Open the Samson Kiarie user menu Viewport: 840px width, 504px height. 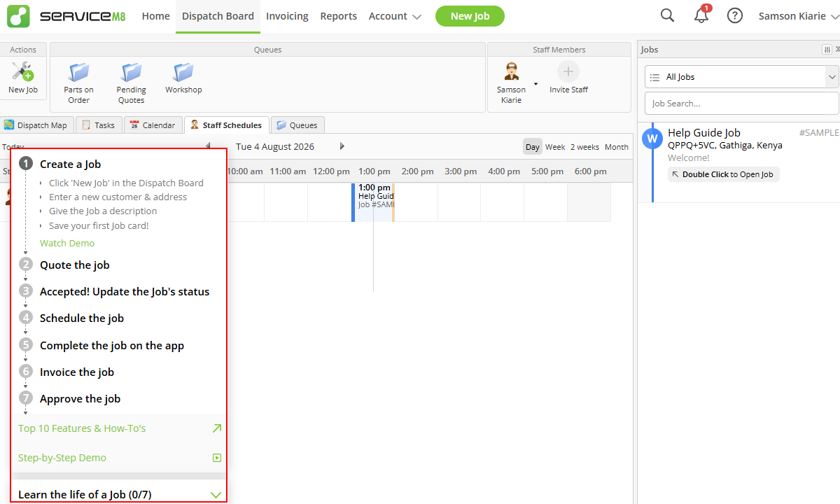tap(797, 16)
